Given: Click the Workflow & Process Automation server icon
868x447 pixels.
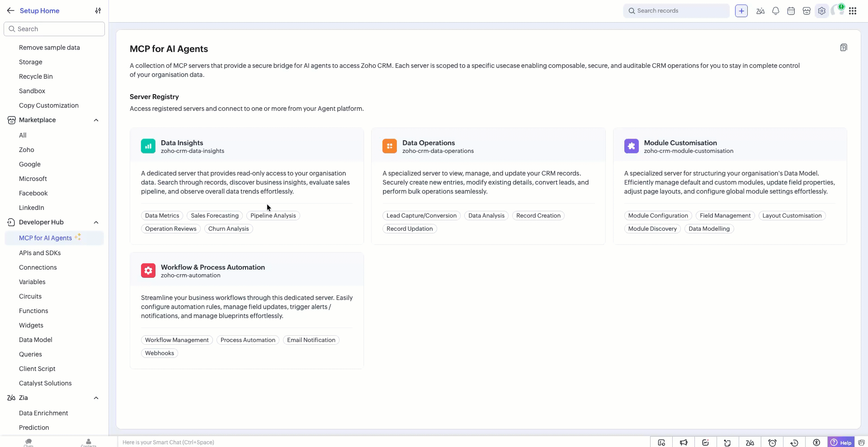Looking at the screenshot, I should point(148,271).
